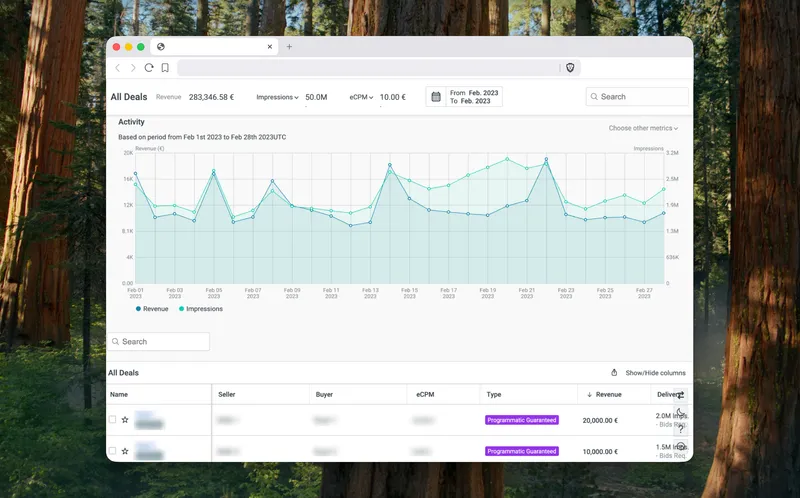Click the globe favicon on the tab
800x498 pixels.
161,46
